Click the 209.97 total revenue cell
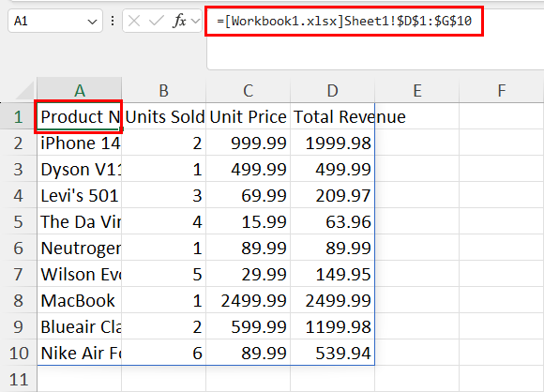Viewport: 544px width, 392px height. tap(332, 195)
